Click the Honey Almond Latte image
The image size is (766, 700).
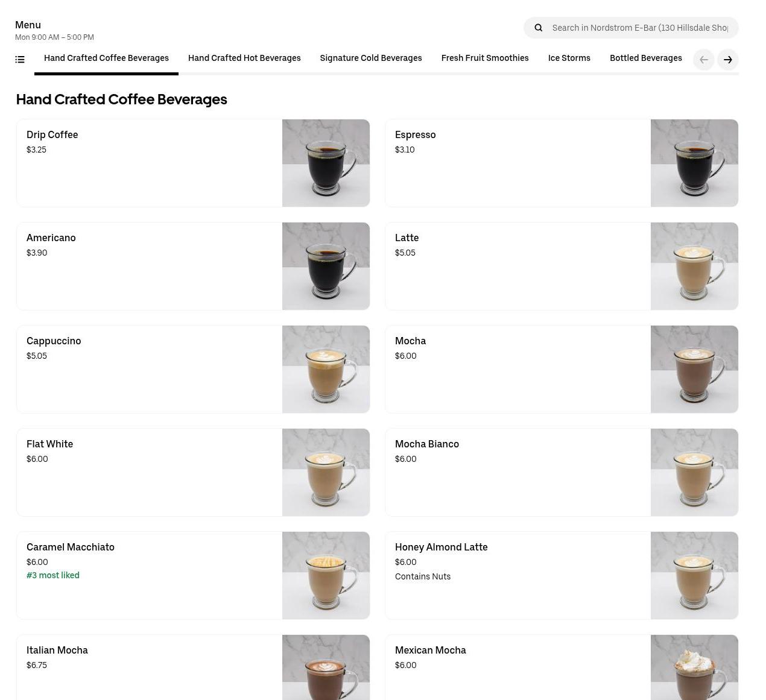pyautogui.click(x=694, y=576)
